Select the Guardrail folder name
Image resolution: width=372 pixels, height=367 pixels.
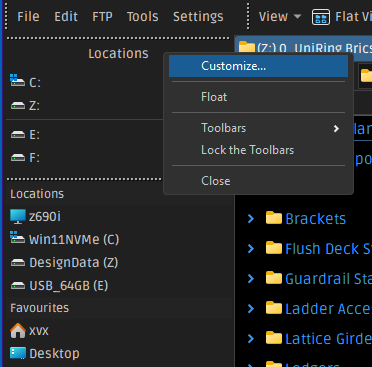(328, 279)
